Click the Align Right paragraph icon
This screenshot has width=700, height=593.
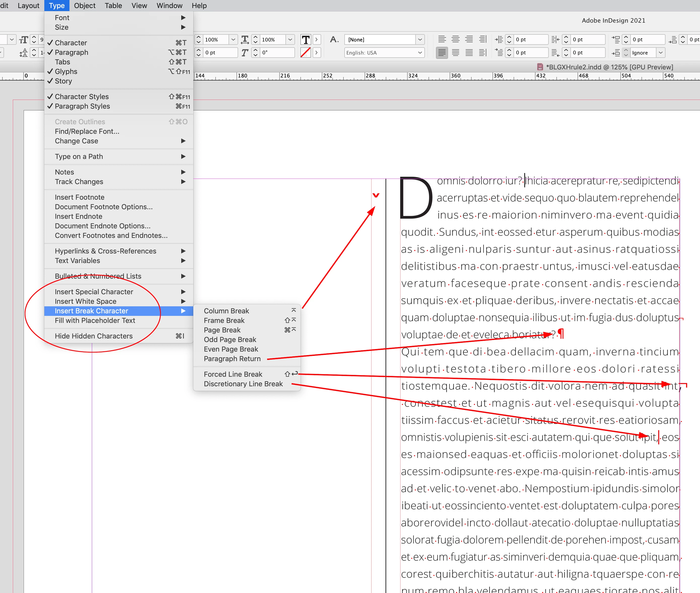pos(469,39)
